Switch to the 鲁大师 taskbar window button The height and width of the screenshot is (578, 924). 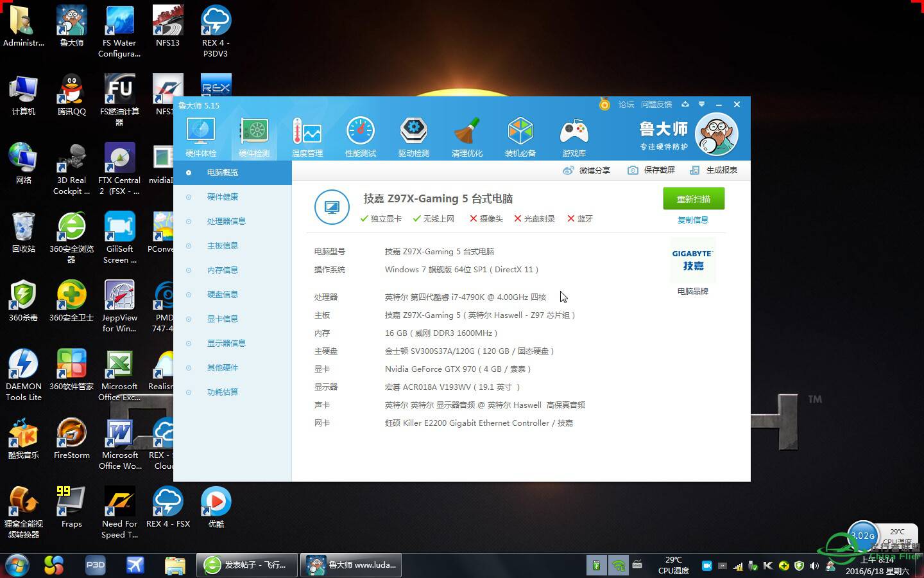[351, 565]
